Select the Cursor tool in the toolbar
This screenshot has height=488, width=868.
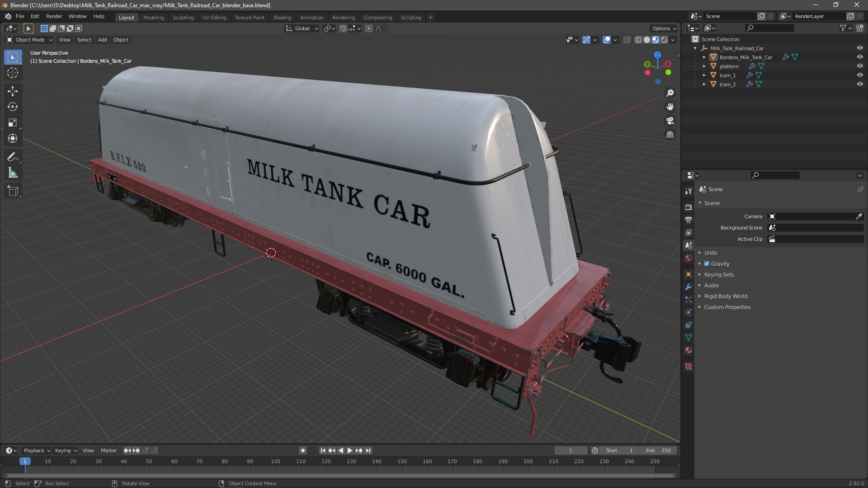coord(13,73)
